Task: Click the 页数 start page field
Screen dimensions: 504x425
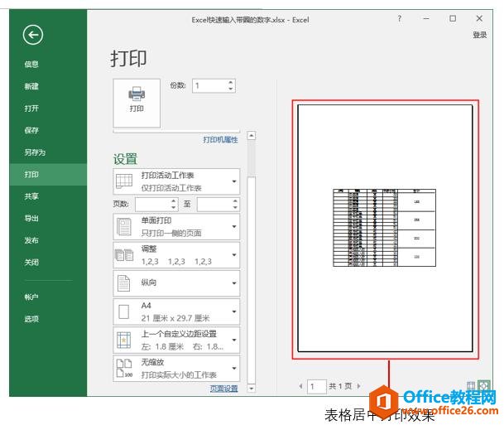Action: pos(153,204)
